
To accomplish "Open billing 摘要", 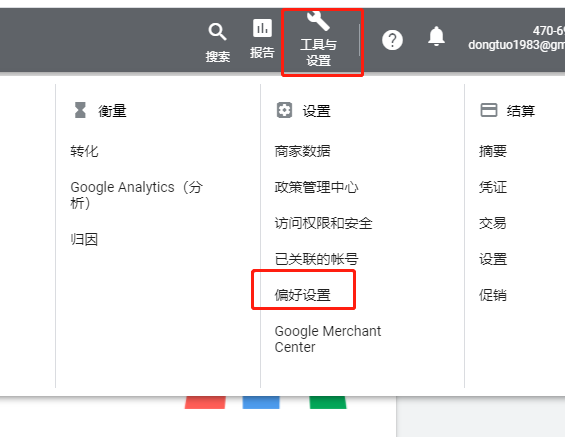I will (x=493, y=151).
